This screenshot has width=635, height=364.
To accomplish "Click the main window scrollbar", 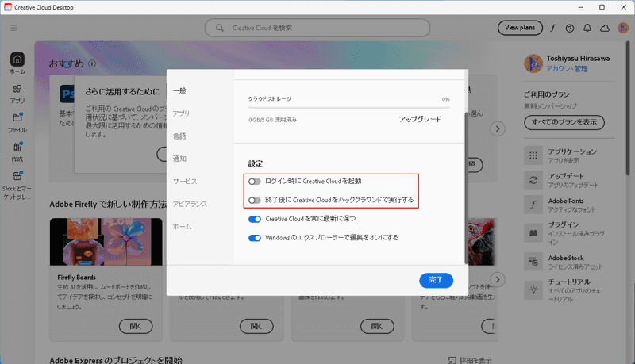I will pyautogui.click(x=628, y=108).
